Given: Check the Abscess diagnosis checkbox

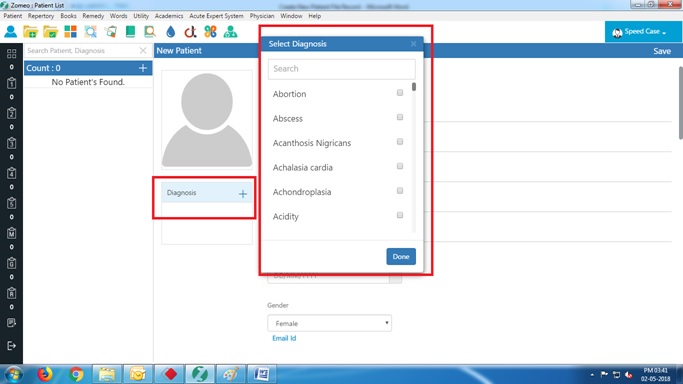Looking at the screenshot, I should click(x=400, y=117).
